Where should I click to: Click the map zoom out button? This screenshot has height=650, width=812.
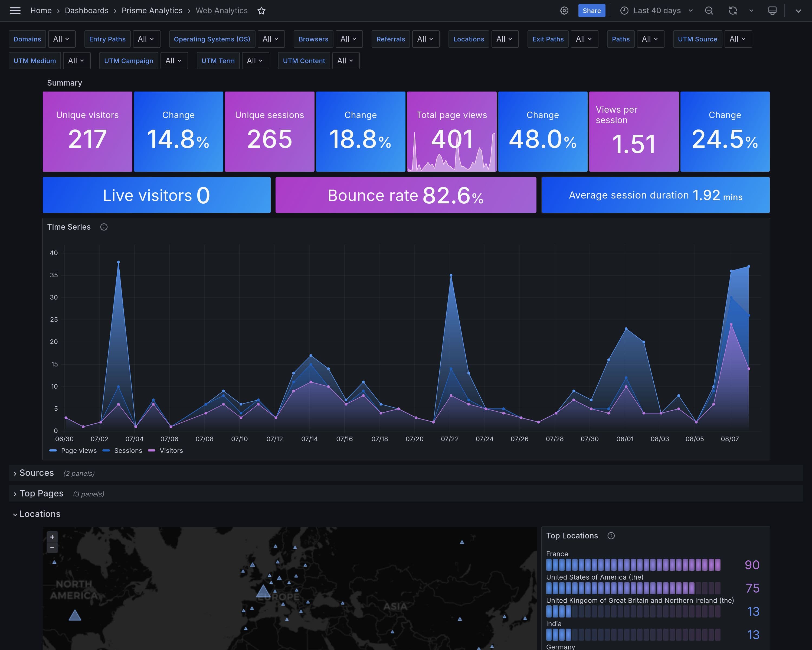(x=52, y=548)
